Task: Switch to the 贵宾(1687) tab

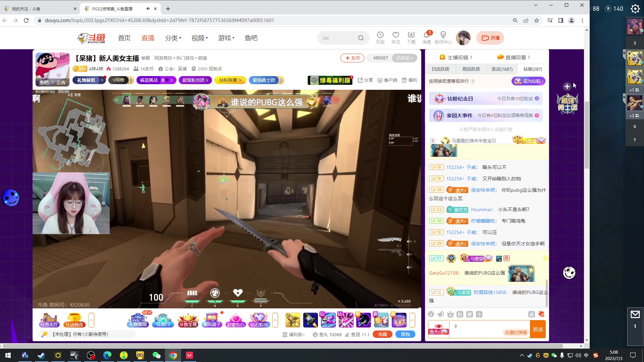Action: click(x=502, y=69)
